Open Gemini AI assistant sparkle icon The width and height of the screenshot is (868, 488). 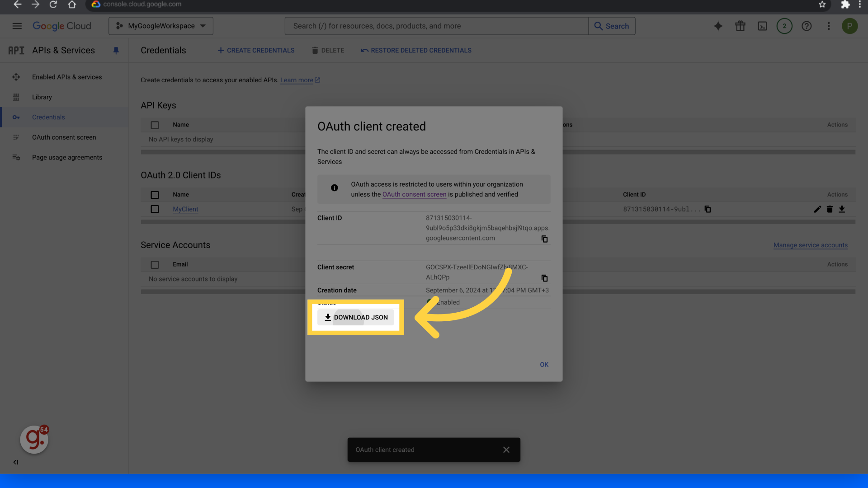(x=718, y=26)
